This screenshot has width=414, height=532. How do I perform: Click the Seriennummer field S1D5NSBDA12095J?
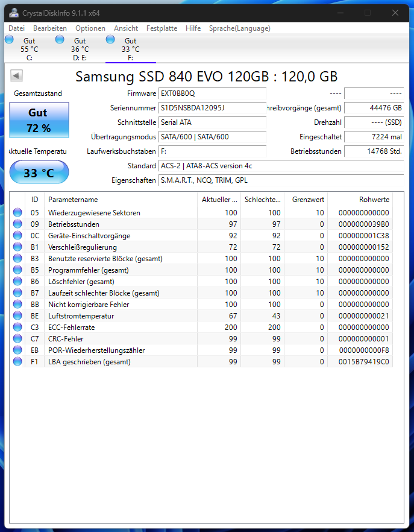(213, 108)
